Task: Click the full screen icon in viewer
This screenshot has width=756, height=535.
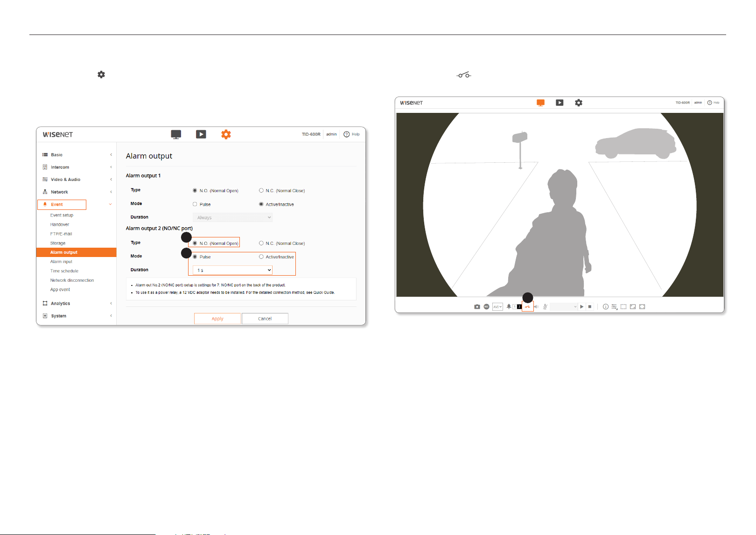Action: click(x=642, y=306)
